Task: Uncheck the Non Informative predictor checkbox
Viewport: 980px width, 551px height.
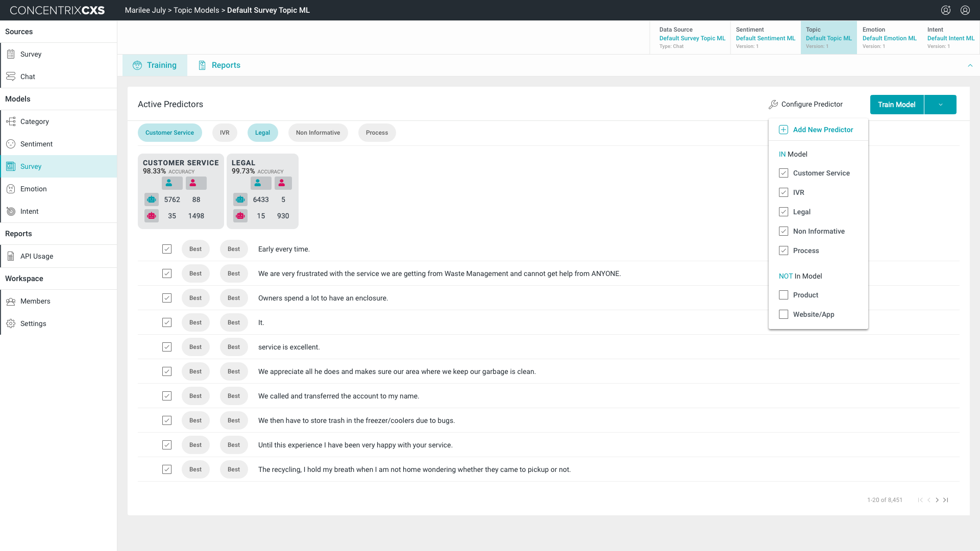Action: pyautogui.click(x=783, y=231)
